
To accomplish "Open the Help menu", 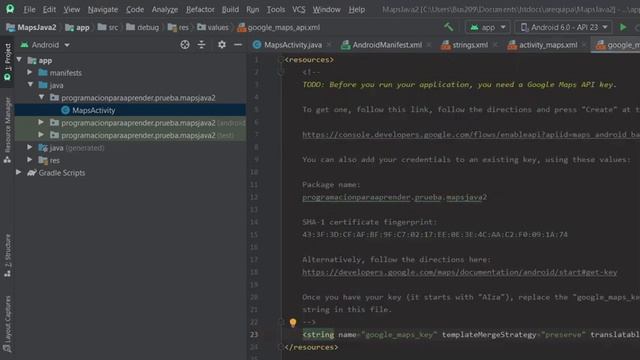I will pyautogui.click(x=357, y=9).
